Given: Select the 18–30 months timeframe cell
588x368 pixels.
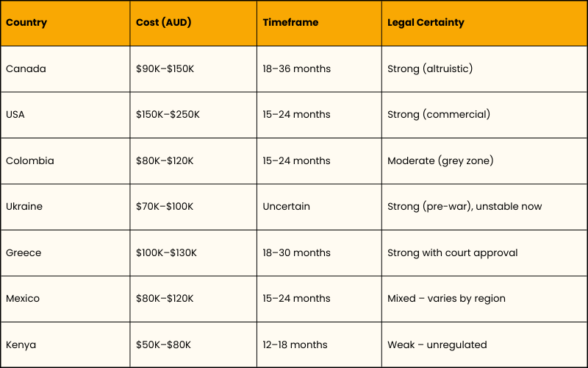Looking at the screenshot, I should click(x=297, y=252).
